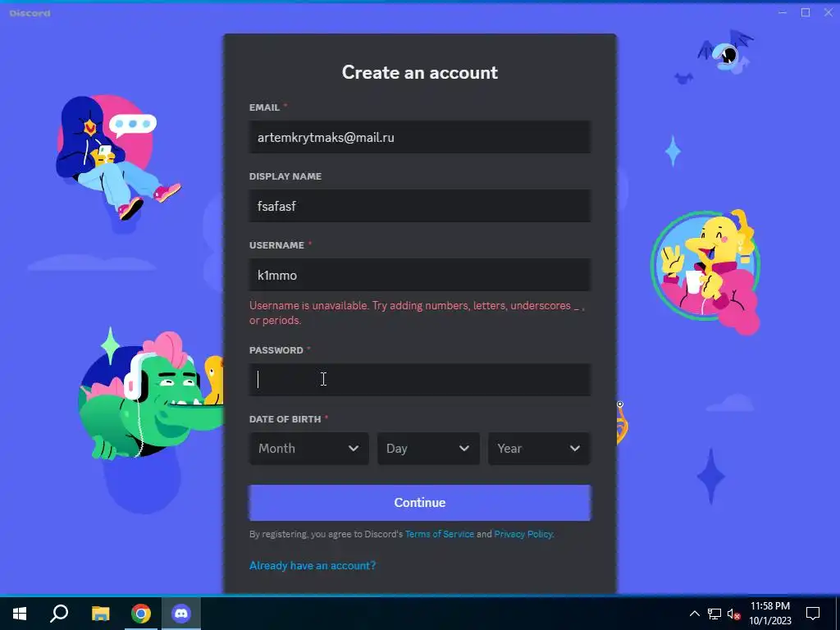Open File Explorer from taskbar

tap(100, 614)
